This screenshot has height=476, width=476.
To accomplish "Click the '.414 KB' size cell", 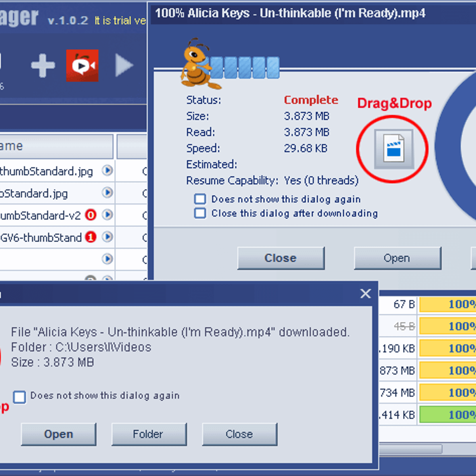I will click(397, 415).
